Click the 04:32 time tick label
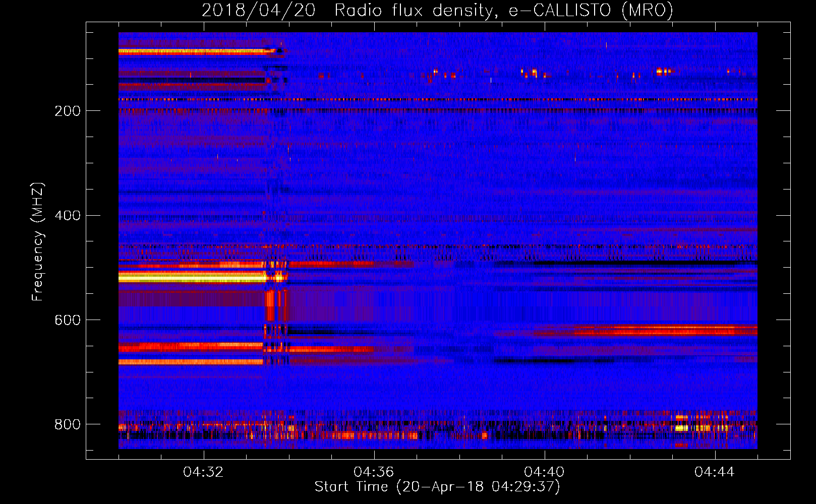The image size is (816, 504). click(x=203, y=472)
